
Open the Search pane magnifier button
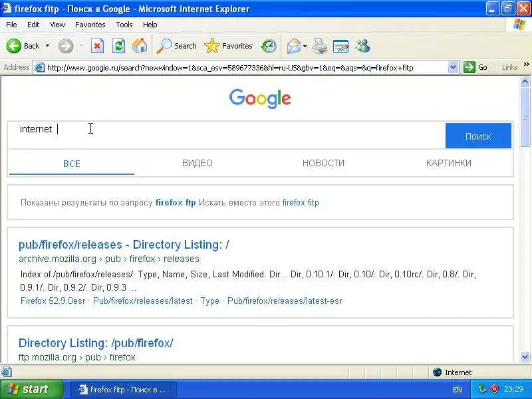click(x=176, y=46)
